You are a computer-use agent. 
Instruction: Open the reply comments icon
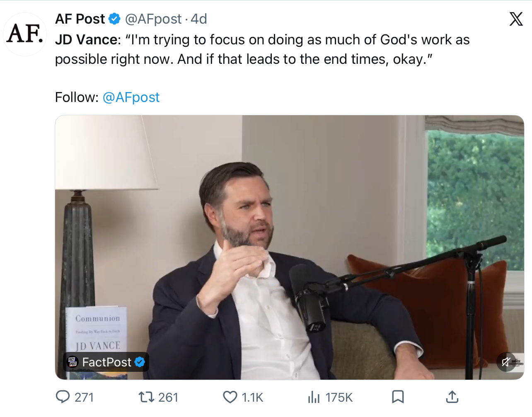pos(63,397)
